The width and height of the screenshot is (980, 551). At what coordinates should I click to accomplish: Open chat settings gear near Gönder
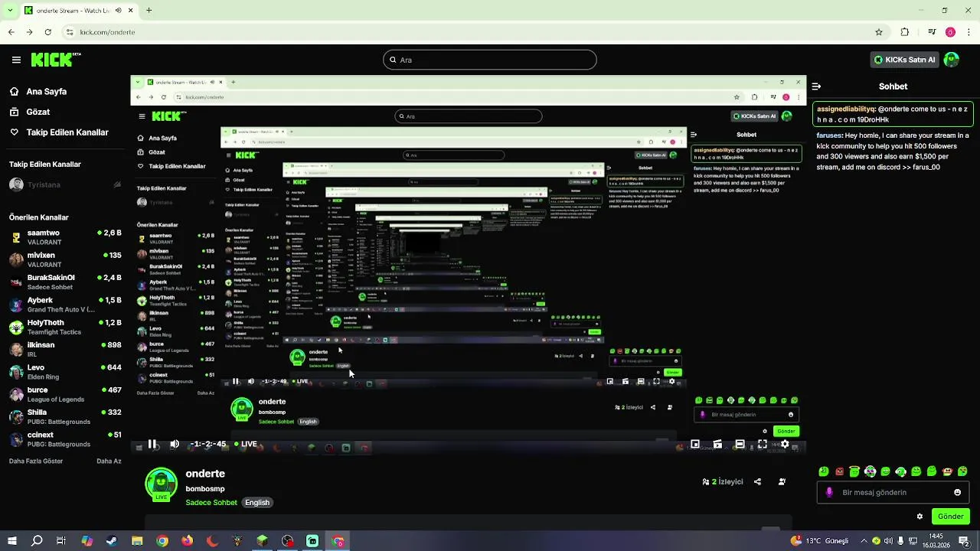point(920,517)
